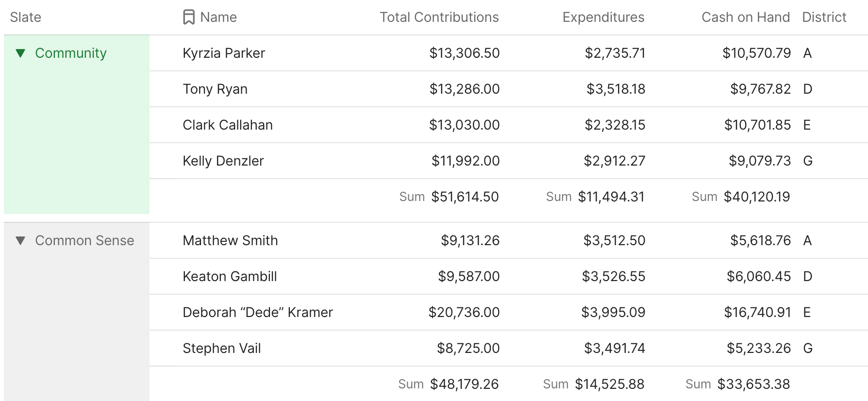The height and width of the screenshot is (401, 868).
Task: Select the District column header
Action: pos(824,17)
